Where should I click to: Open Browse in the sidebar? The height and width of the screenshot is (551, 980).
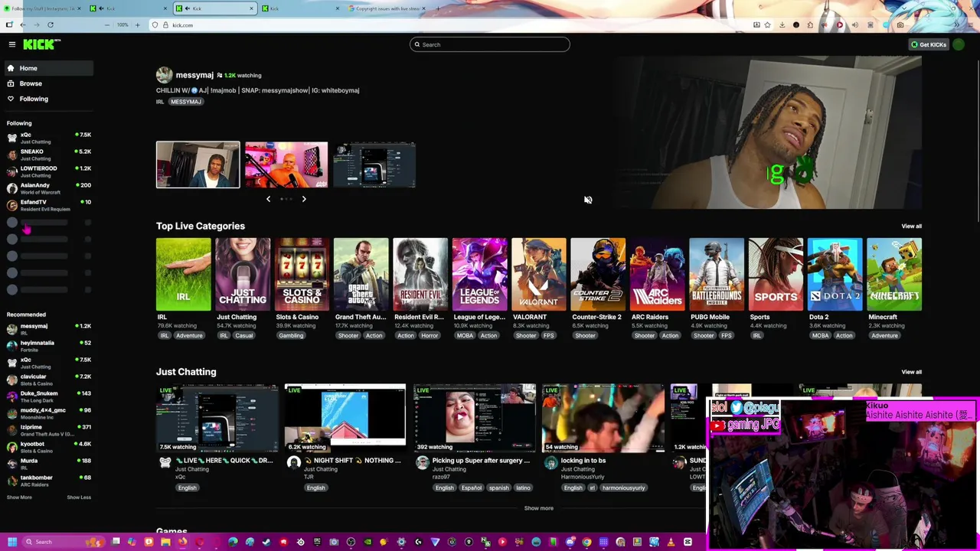tap(47, 83)
